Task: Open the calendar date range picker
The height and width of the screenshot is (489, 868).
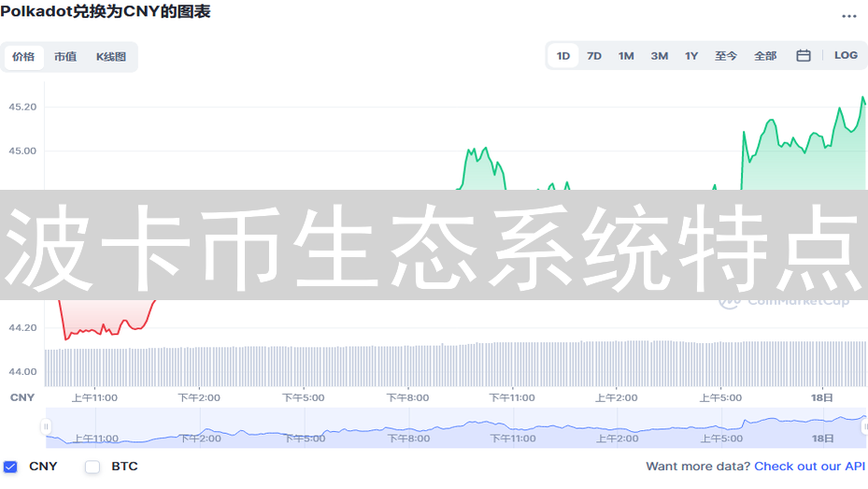Action: (x=804, y=55)
